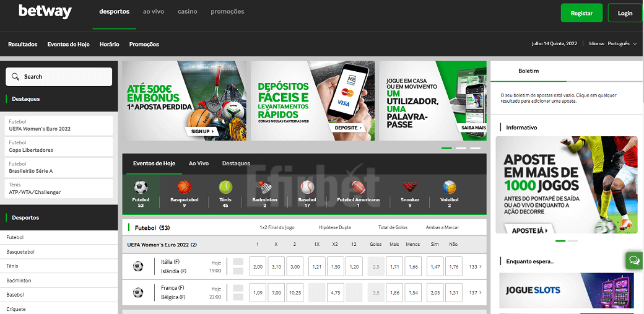Click football icon in Itália vs Islândia row
Image resolution: width=644 pixels, height=314 pixels.
coord(138,266)
